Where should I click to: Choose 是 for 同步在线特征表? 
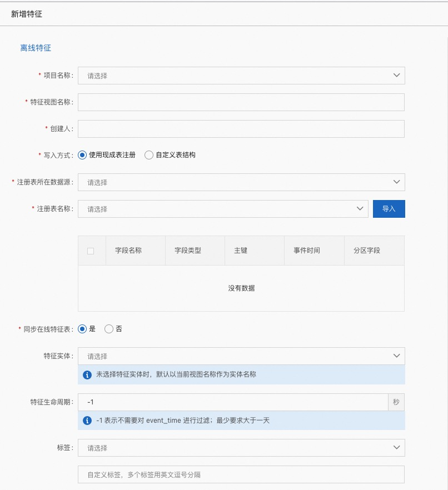point(82,329)
